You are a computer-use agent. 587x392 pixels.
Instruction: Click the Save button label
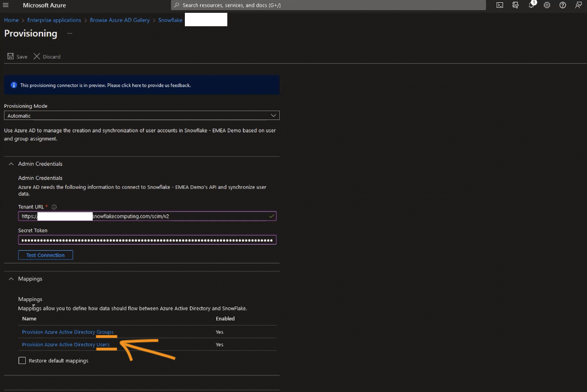(22, 56)
